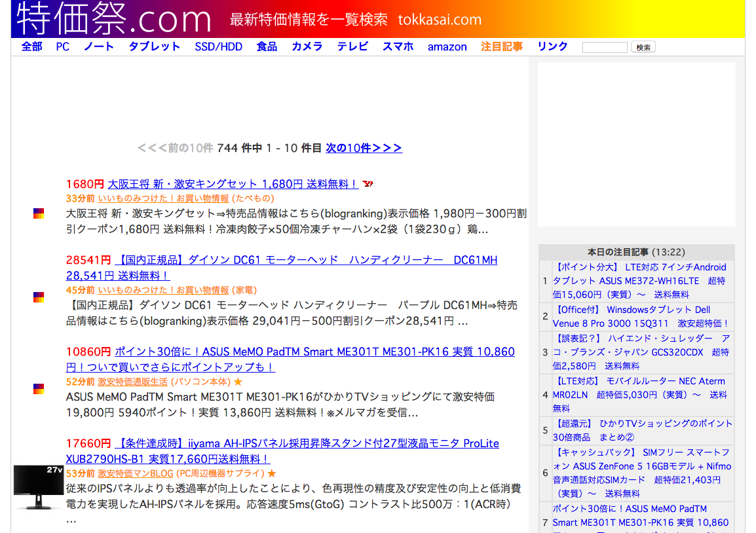Click the 33分前 timestamp
Viewport: 756px width, 533px height.
click(80, 198)
